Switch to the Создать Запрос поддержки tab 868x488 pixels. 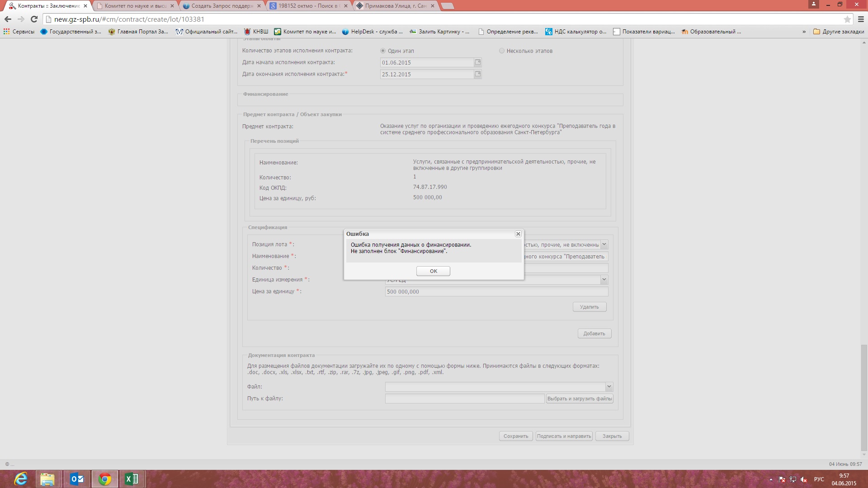click(x=222, y=6)
